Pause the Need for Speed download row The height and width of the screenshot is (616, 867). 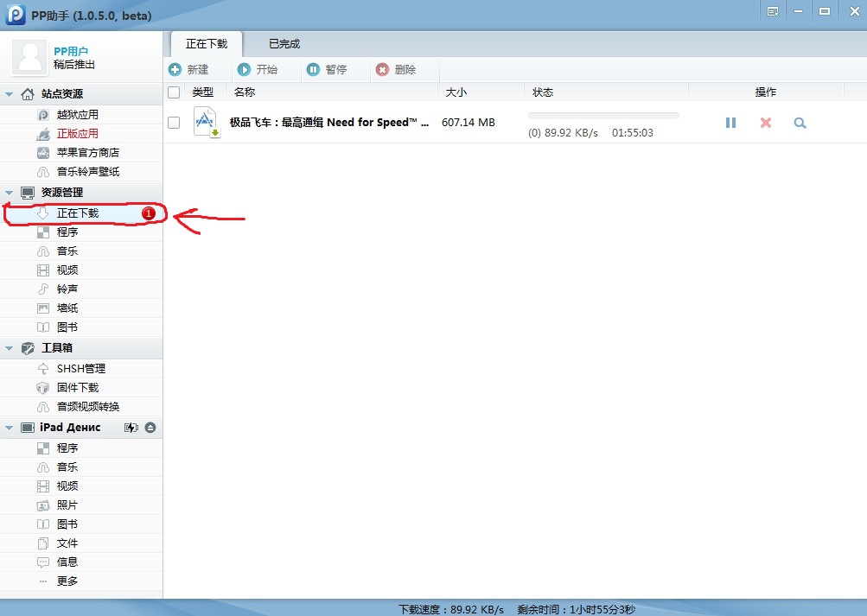[x=730, y=123]
